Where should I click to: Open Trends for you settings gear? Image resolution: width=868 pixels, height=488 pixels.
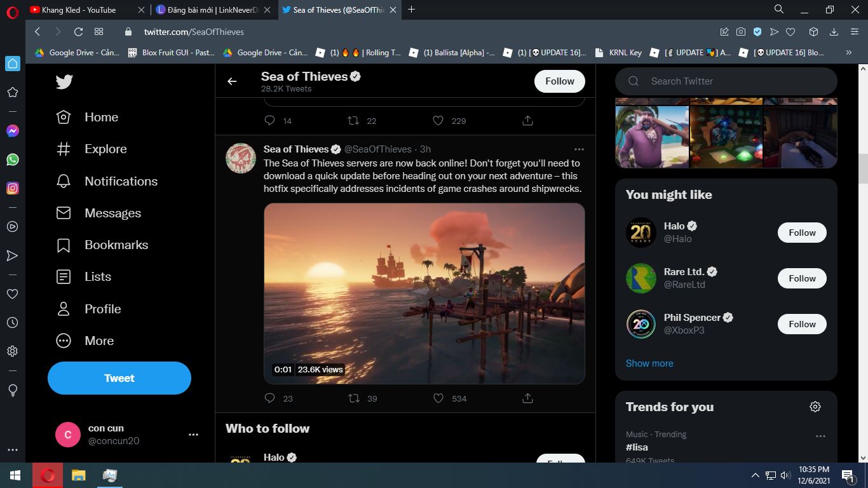tap(815, 407)
